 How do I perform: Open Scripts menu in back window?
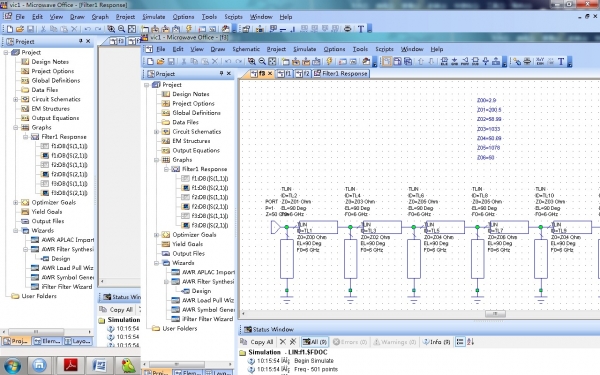(233, 17)
